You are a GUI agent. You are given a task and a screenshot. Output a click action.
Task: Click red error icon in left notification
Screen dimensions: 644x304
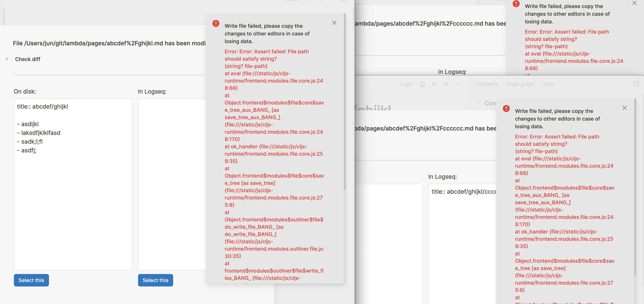point(216,23)
